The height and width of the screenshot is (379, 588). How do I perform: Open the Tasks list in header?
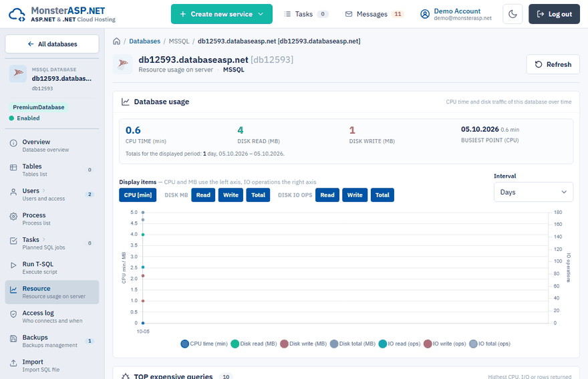click(x=306, y=14)
